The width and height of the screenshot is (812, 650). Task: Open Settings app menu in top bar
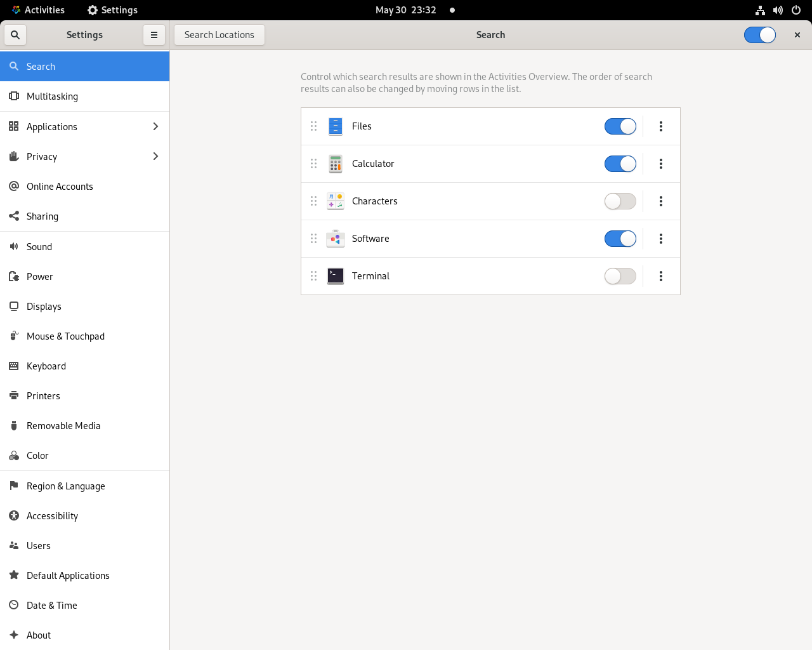click(112, 10)
